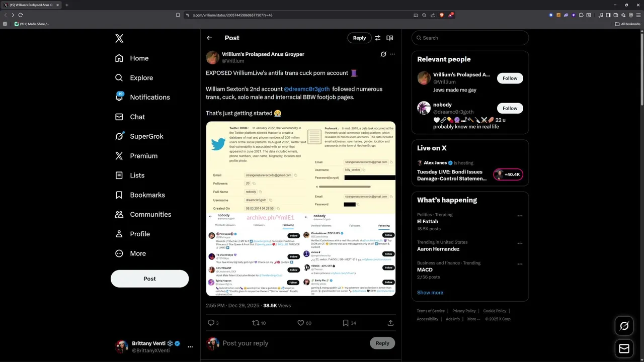Open the floating Grok button
This screenshot has width=644, height=362.
(624, 326)
